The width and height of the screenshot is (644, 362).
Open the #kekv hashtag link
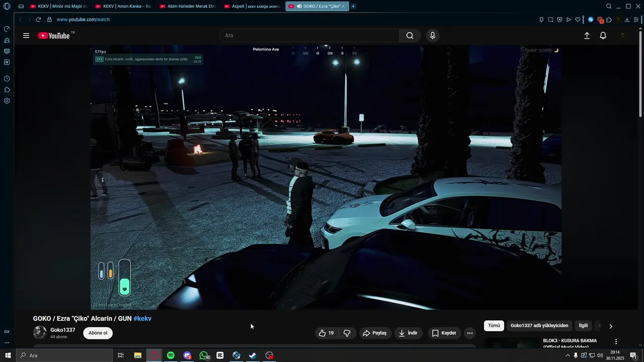pos(142,319)
